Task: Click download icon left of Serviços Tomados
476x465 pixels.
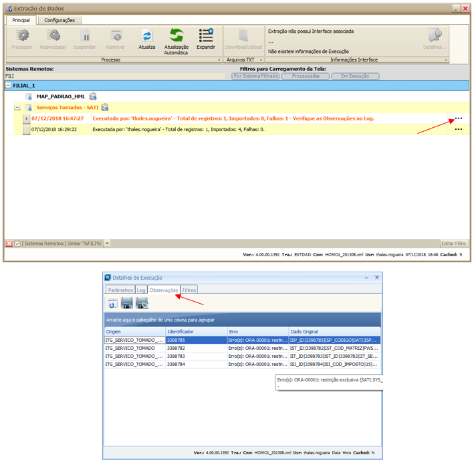Action: coord(29,108)
